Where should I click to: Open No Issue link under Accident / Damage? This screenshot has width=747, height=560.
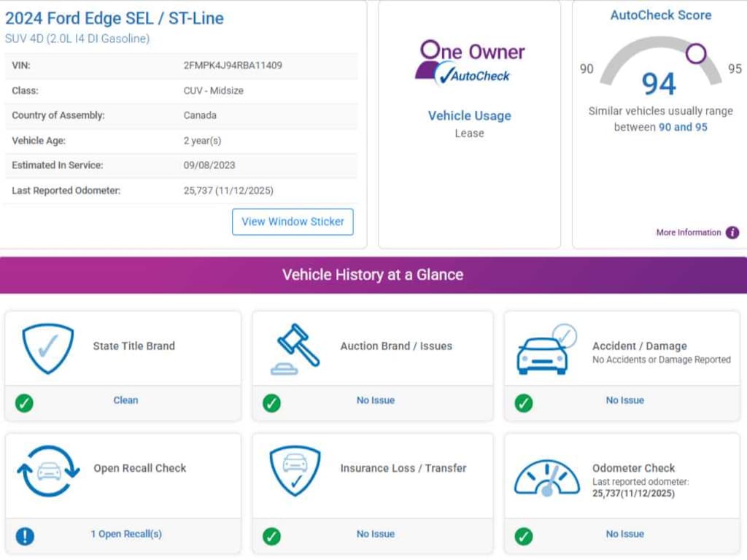[x=624, y=400]
